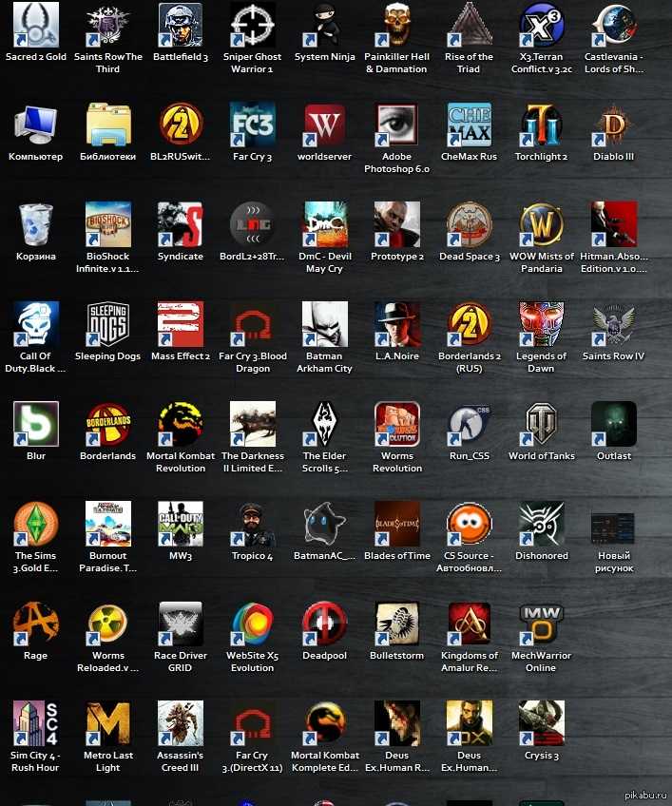The height and width of the screenshot is (806, 672).
Task: Select the Outlast icon
Action: pyautogui.click(x=614, y=424)
